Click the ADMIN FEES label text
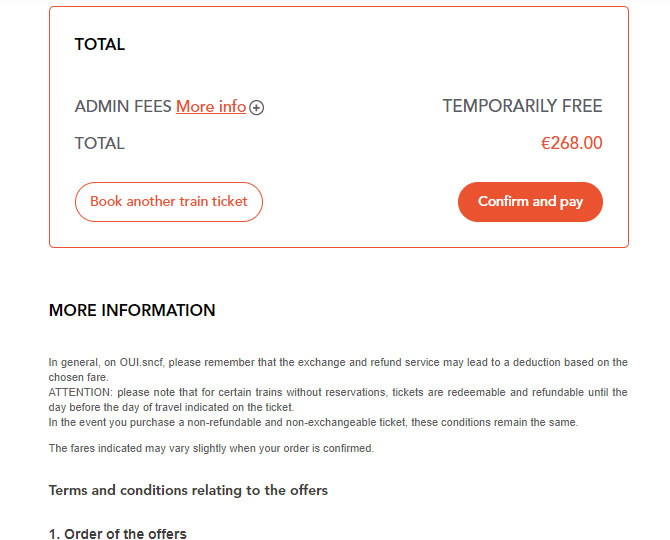This screenshot has height=540, width=670. click(x=123, y=106)
